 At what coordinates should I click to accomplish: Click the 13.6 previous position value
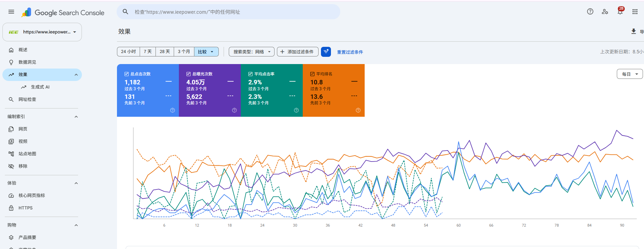316,97
